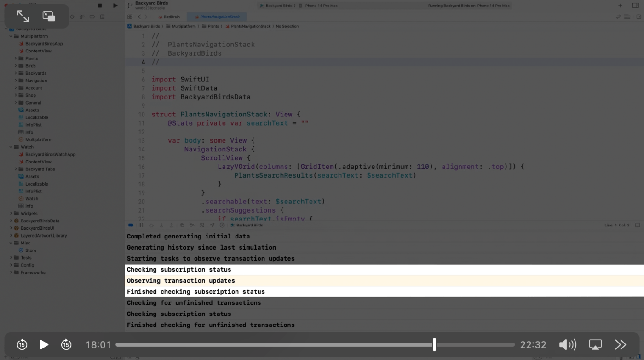Click Backyard Birds process in debug bar

pyautogui.click(x=247, y=225)
